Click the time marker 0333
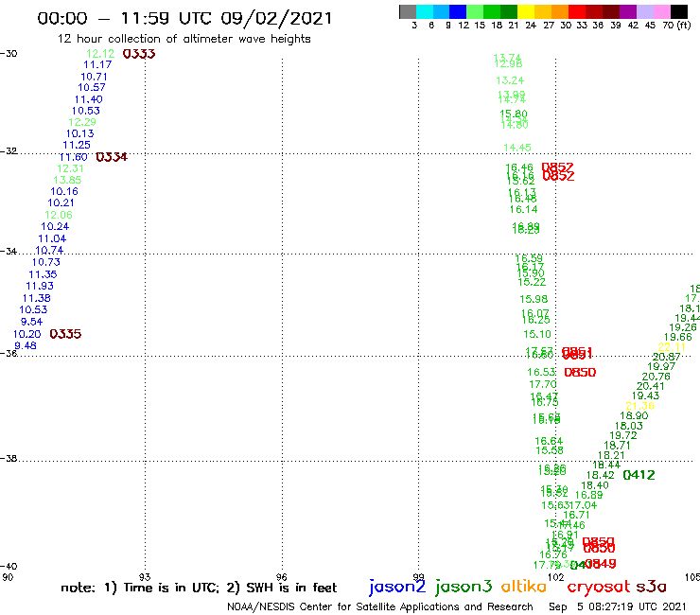This screenshot has height=615, width=700. coord(139,54)
